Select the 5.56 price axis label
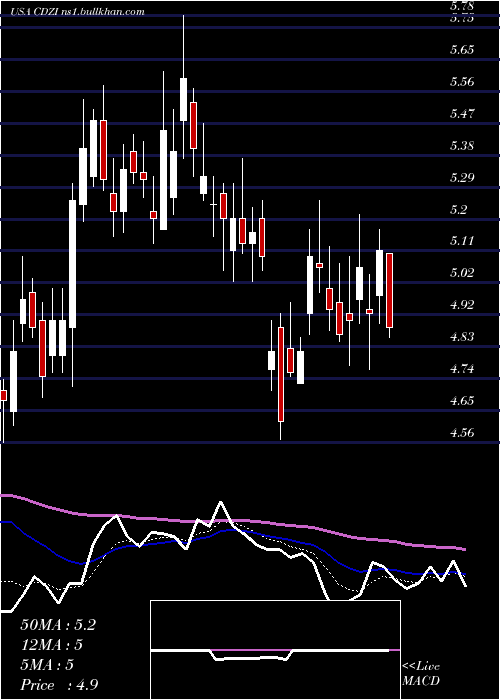 pos(462,82)
